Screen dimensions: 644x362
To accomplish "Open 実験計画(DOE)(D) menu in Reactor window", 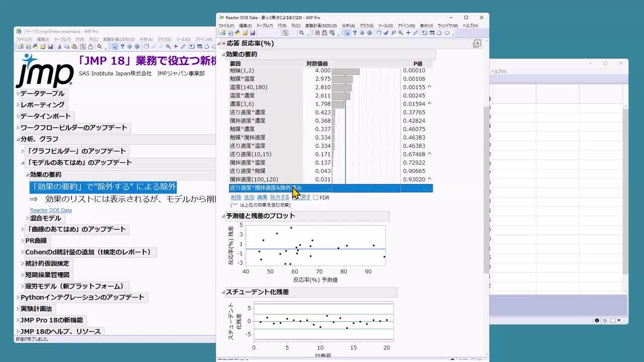I will point(321,26).
